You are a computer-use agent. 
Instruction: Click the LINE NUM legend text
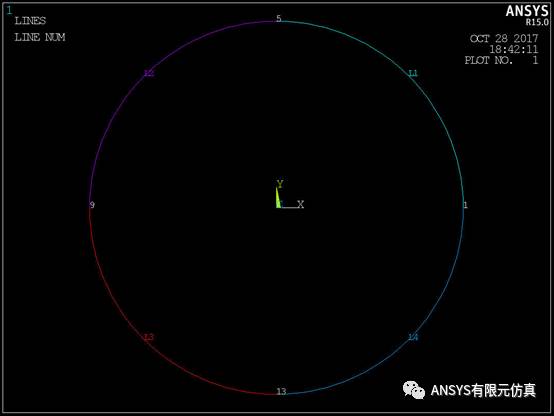(x=40, y=37)
